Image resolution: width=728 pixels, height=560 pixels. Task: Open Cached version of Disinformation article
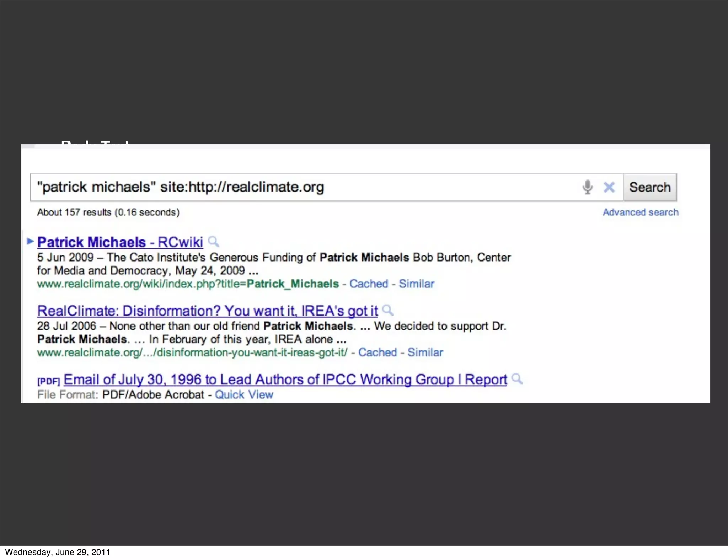(377, 352)
